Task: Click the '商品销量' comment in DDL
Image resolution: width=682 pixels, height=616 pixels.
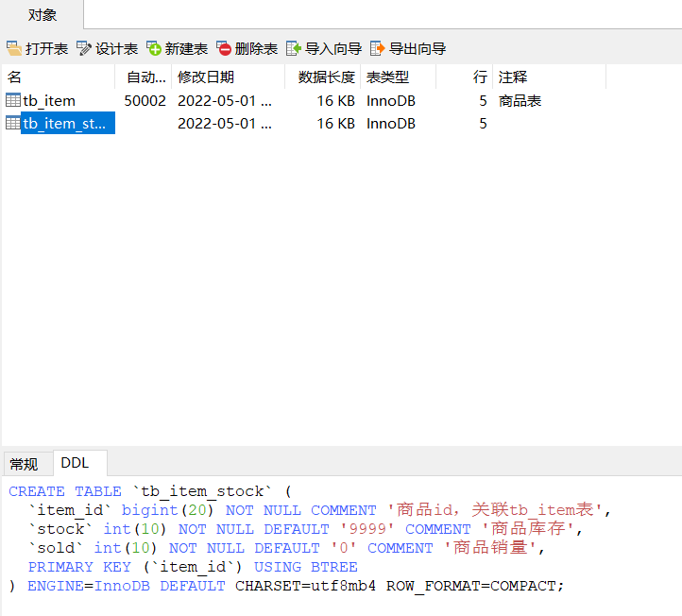Action: tap(489, 548)
